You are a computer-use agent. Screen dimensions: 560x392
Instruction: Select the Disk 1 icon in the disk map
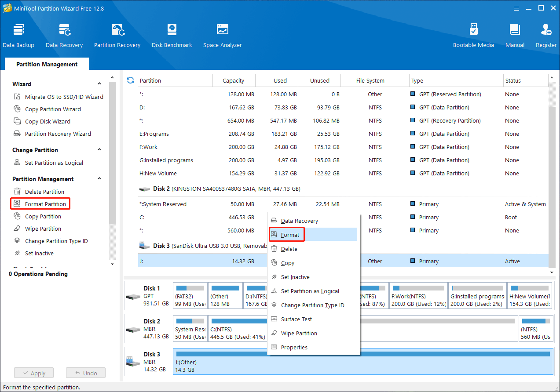click(133, 296)
